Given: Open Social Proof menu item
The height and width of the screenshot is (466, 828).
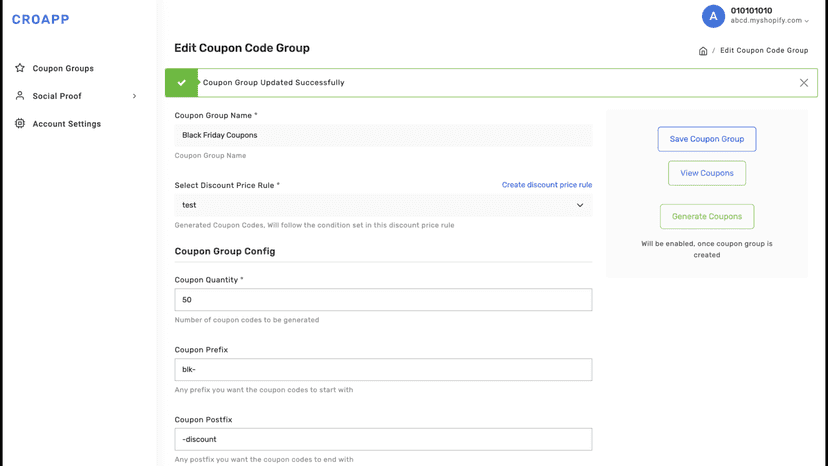Looking at the screenshot, I should coord(57,96).
